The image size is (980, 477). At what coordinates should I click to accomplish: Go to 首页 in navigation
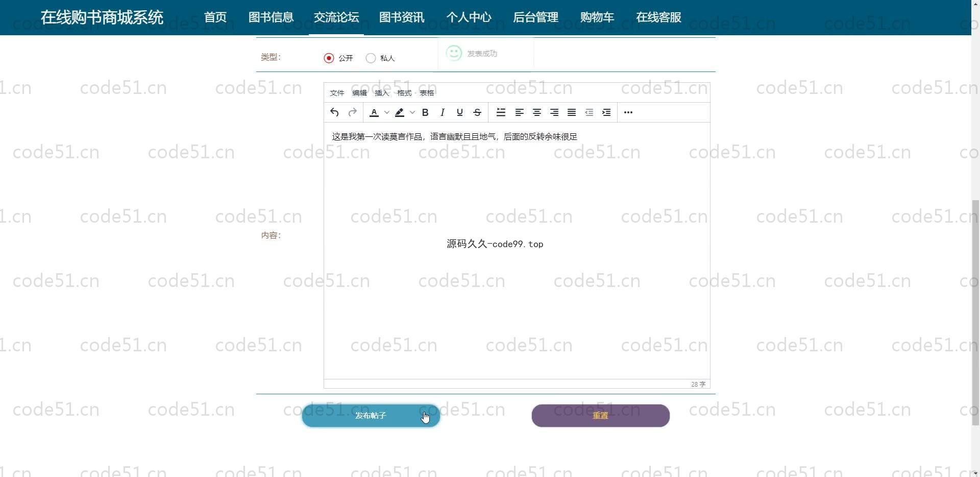click(215, 17)
